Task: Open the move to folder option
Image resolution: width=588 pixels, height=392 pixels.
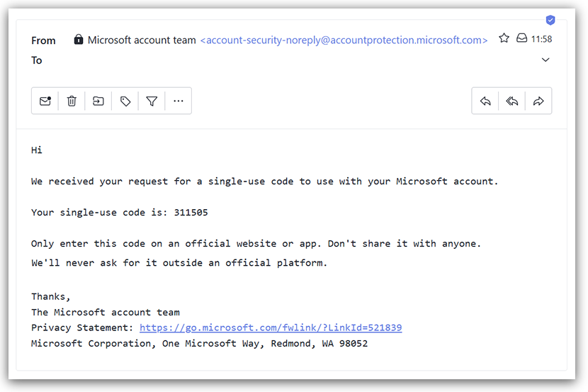Action: point(98,101)
